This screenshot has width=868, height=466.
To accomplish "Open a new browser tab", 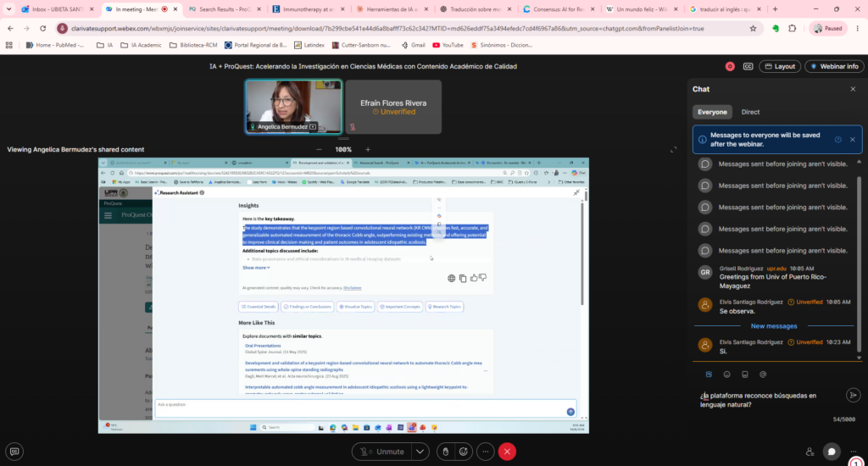I will (x=775, y=9).
